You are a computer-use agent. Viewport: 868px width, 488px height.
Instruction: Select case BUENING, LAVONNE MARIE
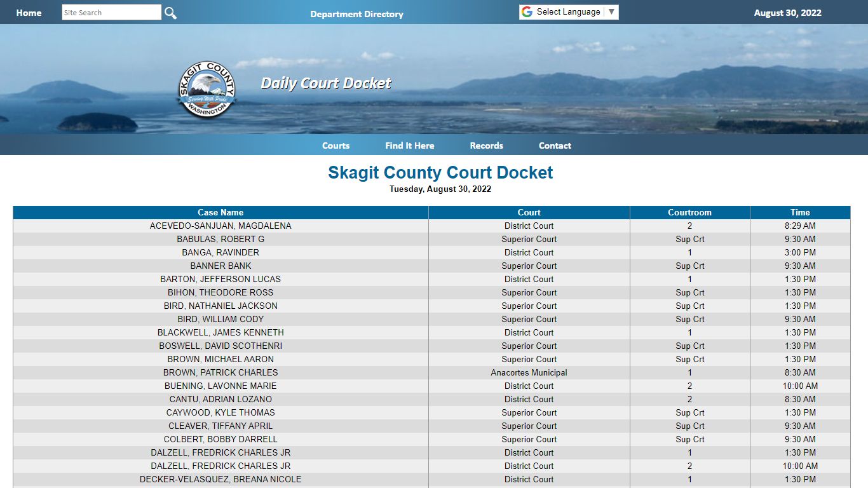tap(220, 386)
